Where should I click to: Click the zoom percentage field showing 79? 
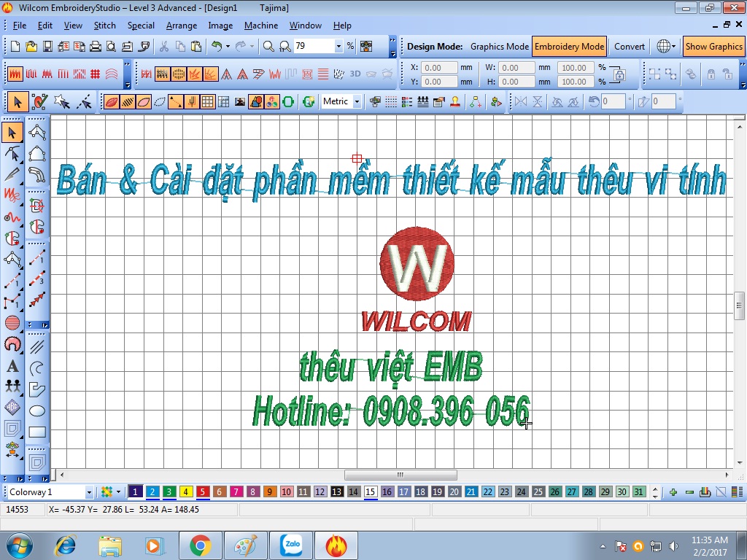click(x=314, y=46)
